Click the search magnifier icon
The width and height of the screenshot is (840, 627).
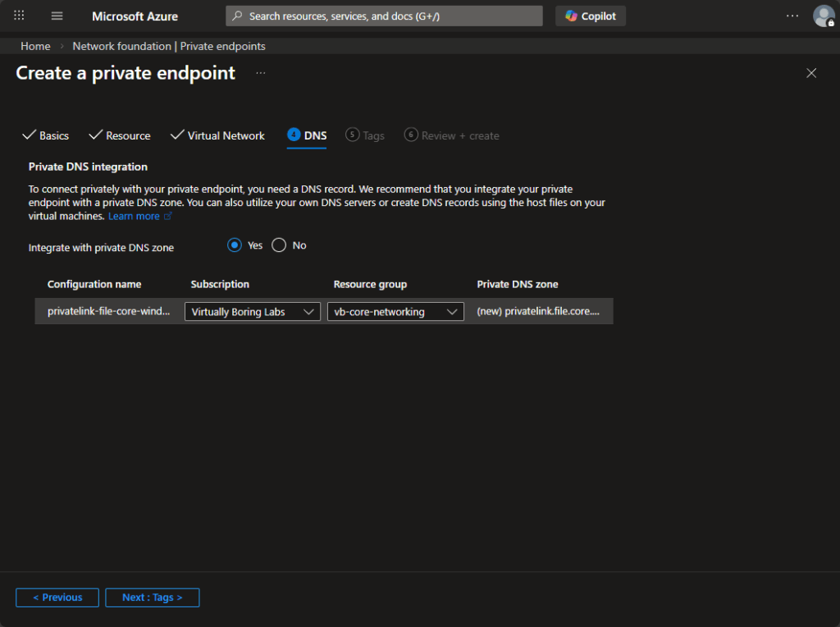(x=237, y=16)
